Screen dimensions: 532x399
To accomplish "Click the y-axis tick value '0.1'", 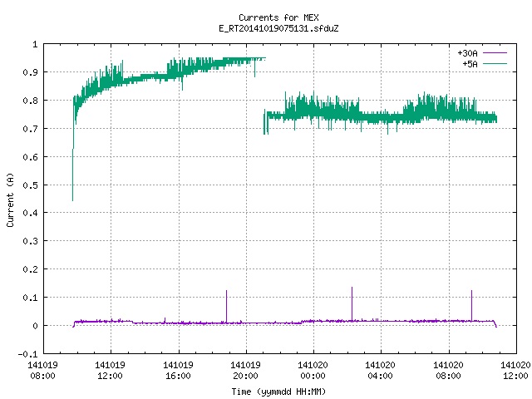I will click(30, 298).
